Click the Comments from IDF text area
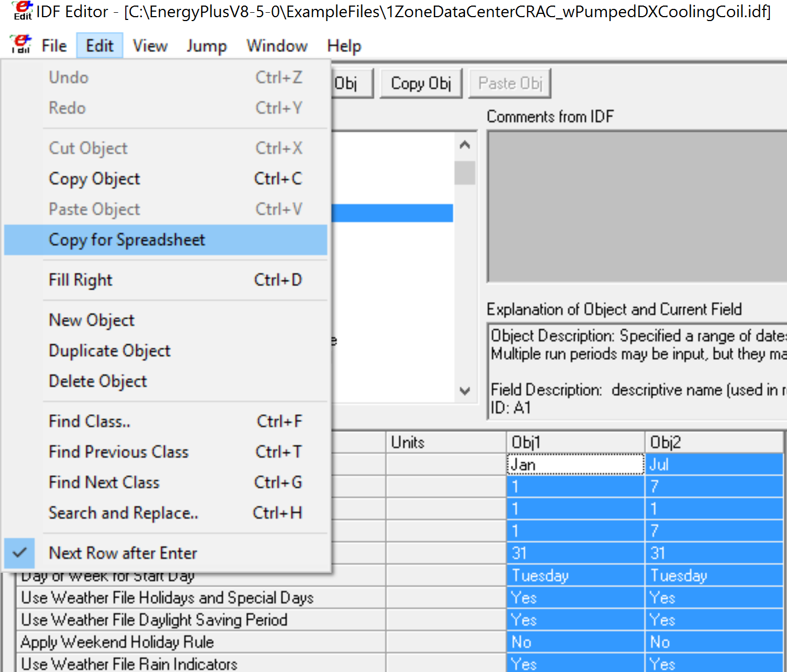Image resolution: width=787 pixels, height=672 pixels. tap(637, 206)
